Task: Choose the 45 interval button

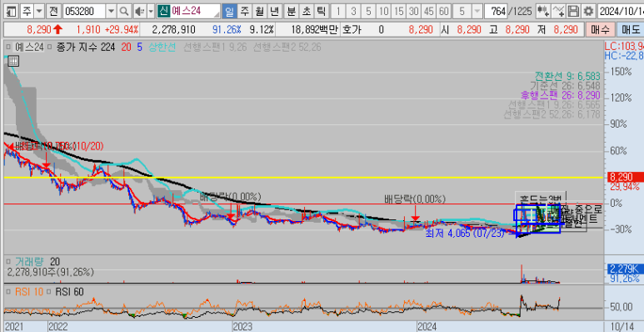Action: pos(429,11)
